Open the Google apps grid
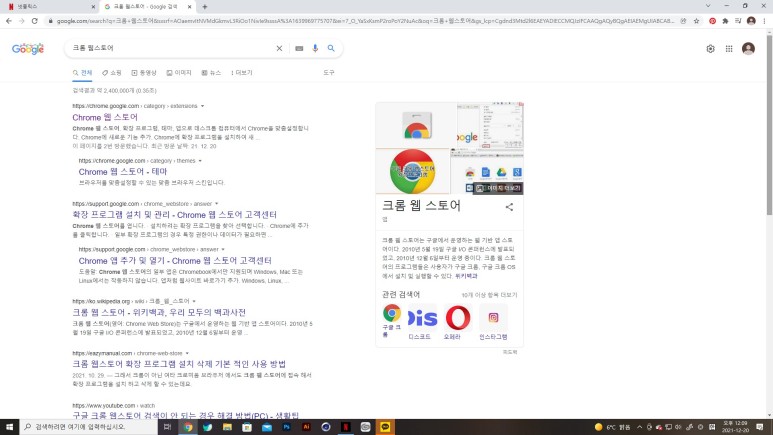 pos(729,48)
